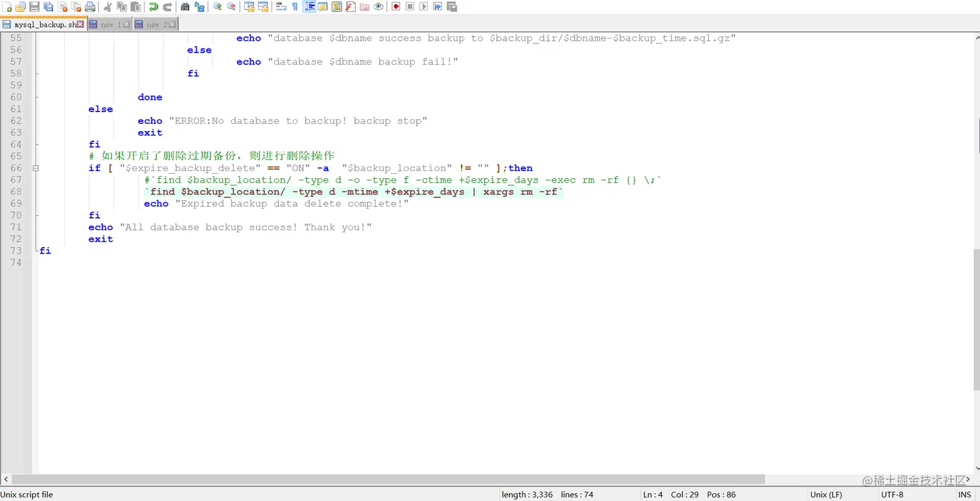Run macro multiple times
This screenshot has height=501, width=980.
(437, 6)
